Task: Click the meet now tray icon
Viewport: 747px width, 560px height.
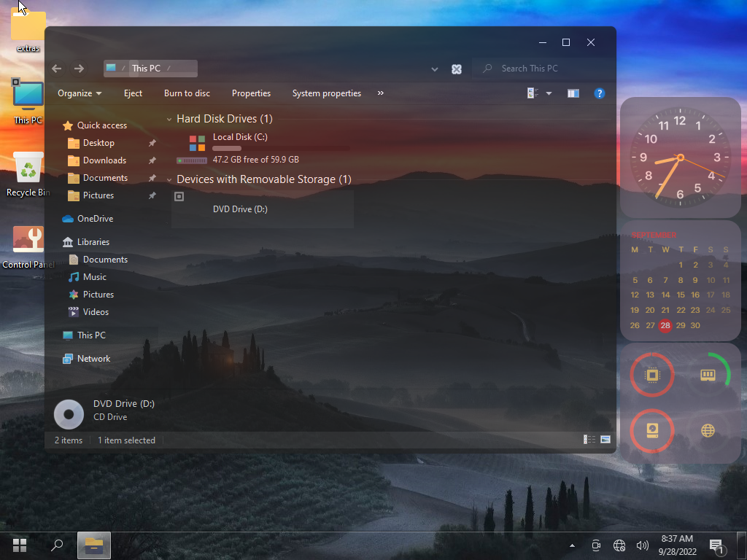Action: 596,545
